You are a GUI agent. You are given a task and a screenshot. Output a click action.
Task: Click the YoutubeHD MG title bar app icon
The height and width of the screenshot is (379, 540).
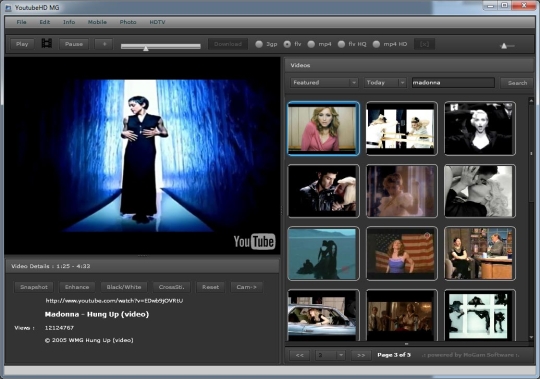[x=8, y=8]
